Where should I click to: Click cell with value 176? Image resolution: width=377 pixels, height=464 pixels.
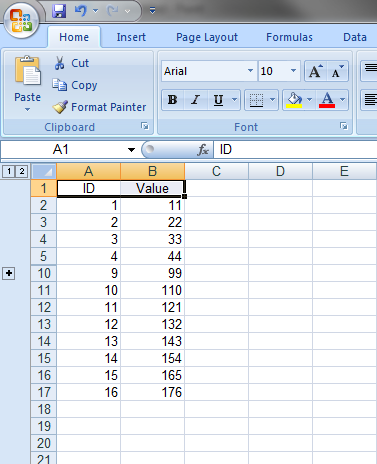[x=152, y=392]
